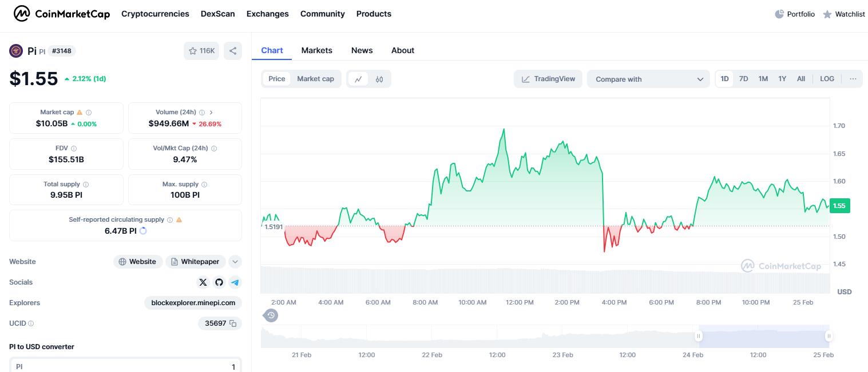Image resolution: width=868 pixels, height=372 pixels.
Task: Open the Cryptocurrencies menu
Action: 155,14
